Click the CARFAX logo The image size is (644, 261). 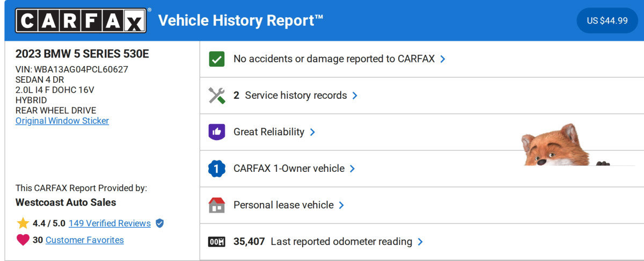80,20
